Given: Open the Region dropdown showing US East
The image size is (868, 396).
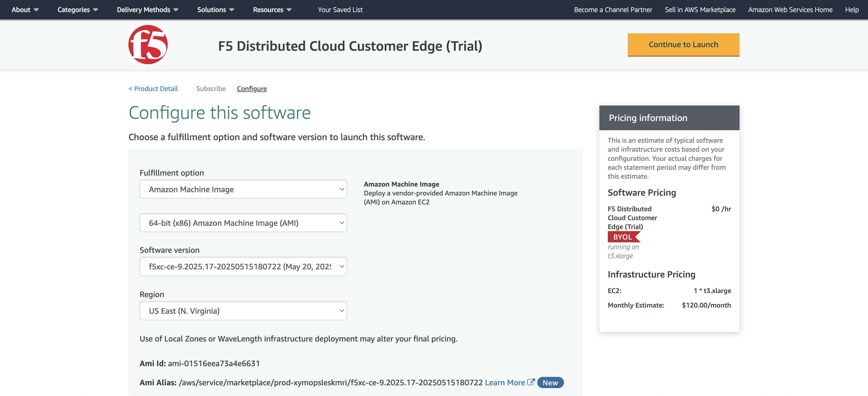Looking at the screenshot, I should pyautogui.click(x=243, y=311).
